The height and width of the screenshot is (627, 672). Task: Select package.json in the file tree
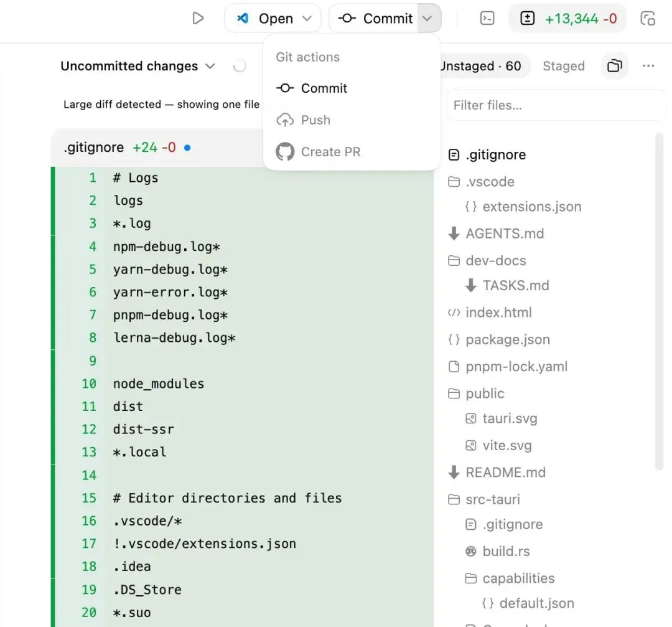tap(507, 339)
